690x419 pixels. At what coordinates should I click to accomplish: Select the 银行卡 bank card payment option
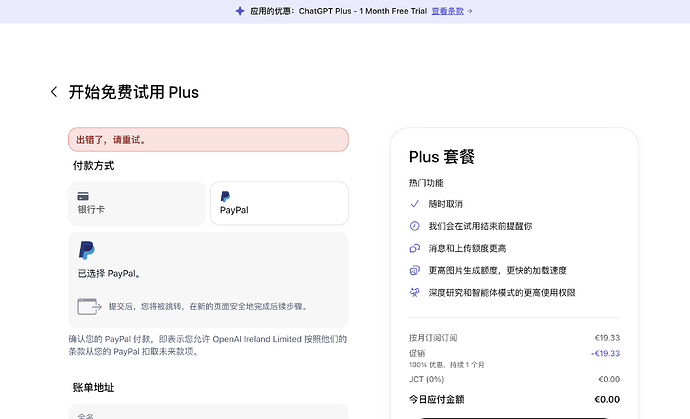click(137, 203)
